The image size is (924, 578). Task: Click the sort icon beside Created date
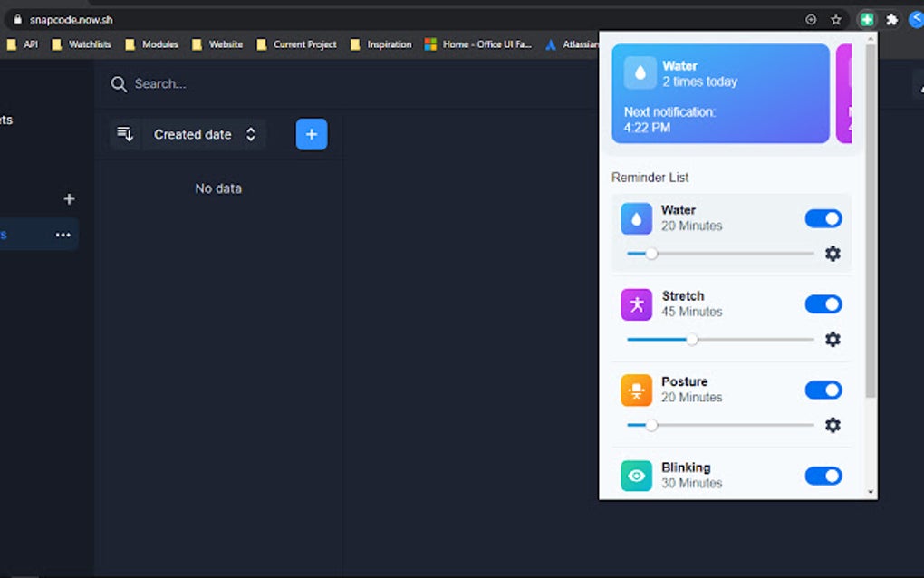point(125,133)
